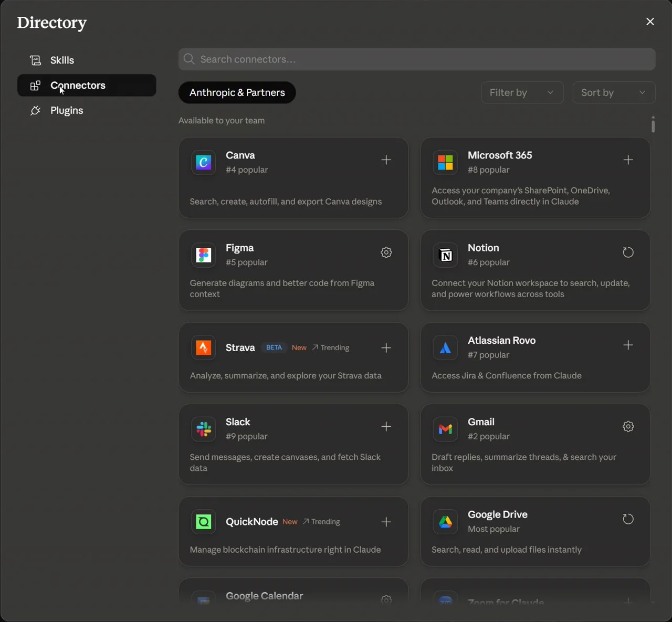Click Strava's Trending label
672x622 pixels.
(331, 347)
